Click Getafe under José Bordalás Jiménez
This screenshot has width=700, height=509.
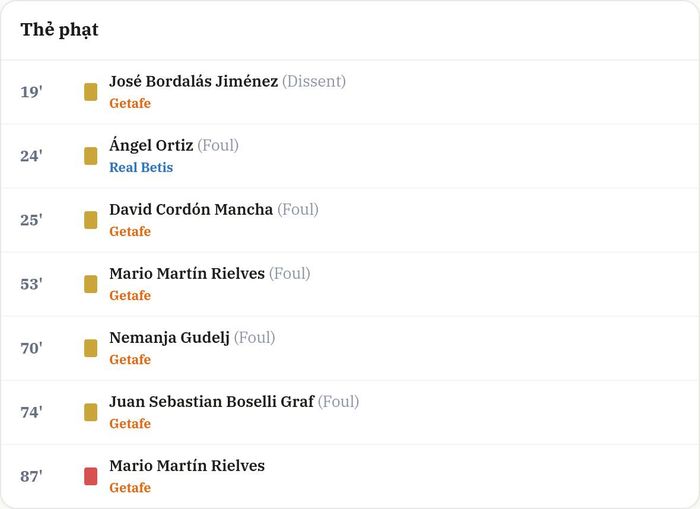pos(130,103)
